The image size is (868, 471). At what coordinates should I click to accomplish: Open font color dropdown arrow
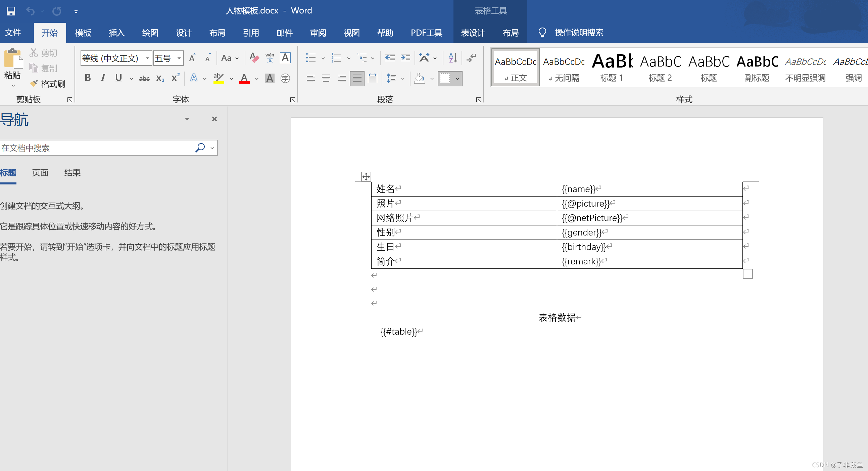(x=257, y=79)
